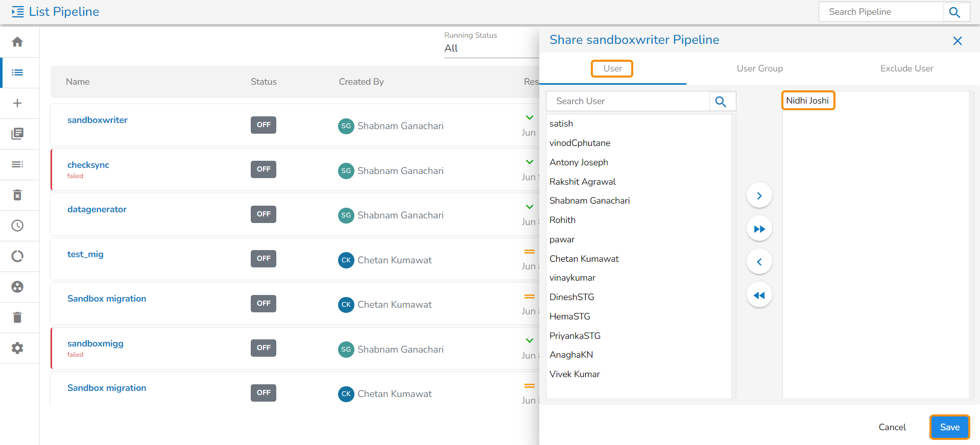Move selected user right with single arrow

pyautogui.click(x=759, y=195)
